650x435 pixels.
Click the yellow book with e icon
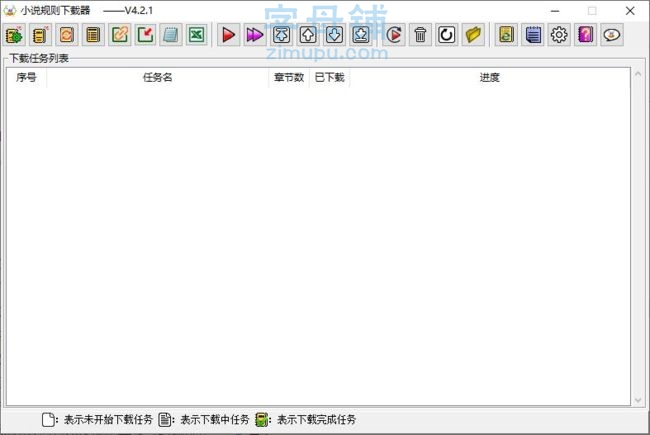[x=506, y=35]
